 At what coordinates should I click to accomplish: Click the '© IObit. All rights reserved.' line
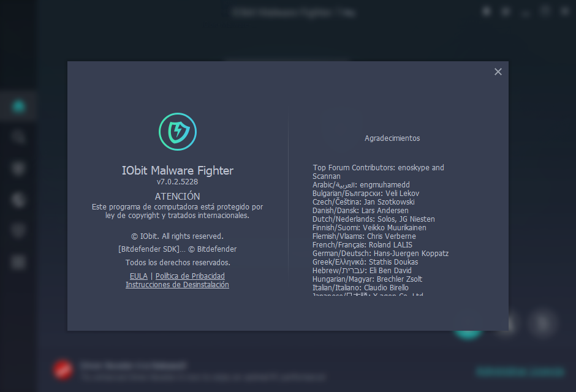178,236
